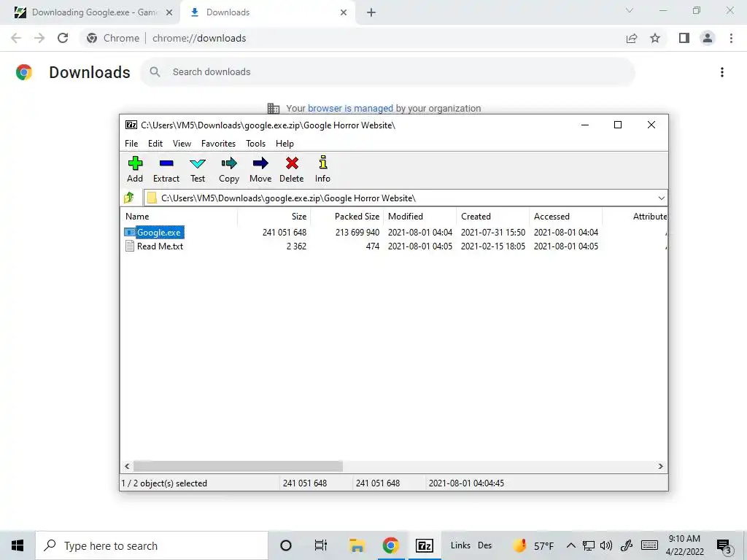Open the Edit menu
This screenshot has width=747, height=560.
point(155,144)
